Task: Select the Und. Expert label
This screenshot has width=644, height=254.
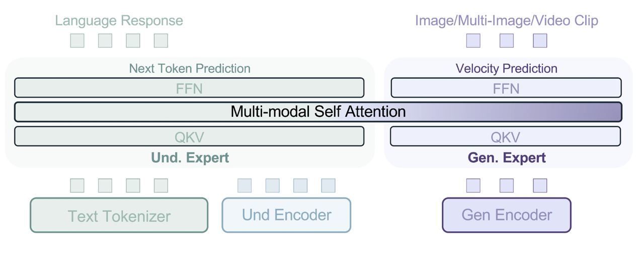Action: [x=190, y=158]
